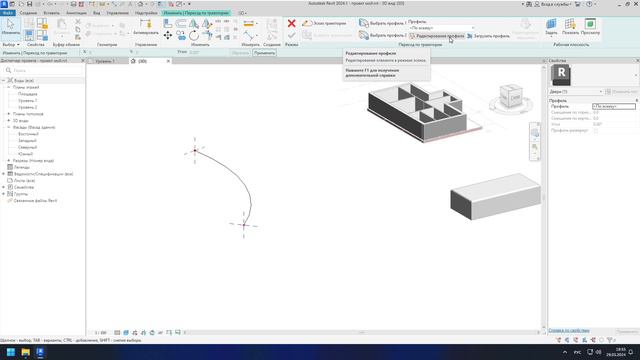Collapse the Виды (все) tree node
This screenshot has height=360, width=640.
tap(4, 80)
